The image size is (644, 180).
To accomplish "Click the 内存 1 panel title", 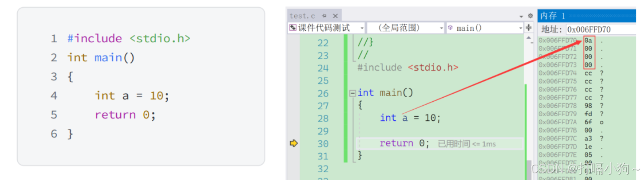I will pos(553,16).
